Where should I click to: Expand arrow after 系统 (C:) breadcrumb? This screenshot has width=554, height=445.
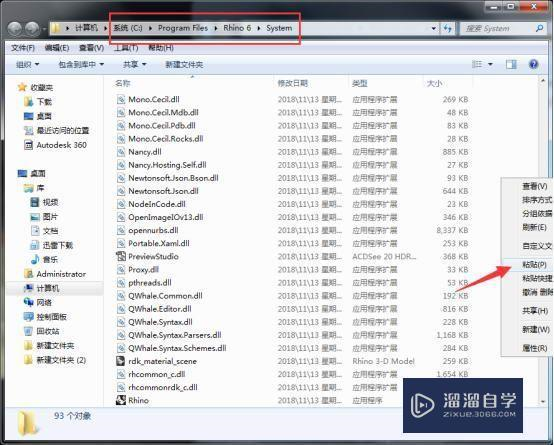[x=150, y=28]
